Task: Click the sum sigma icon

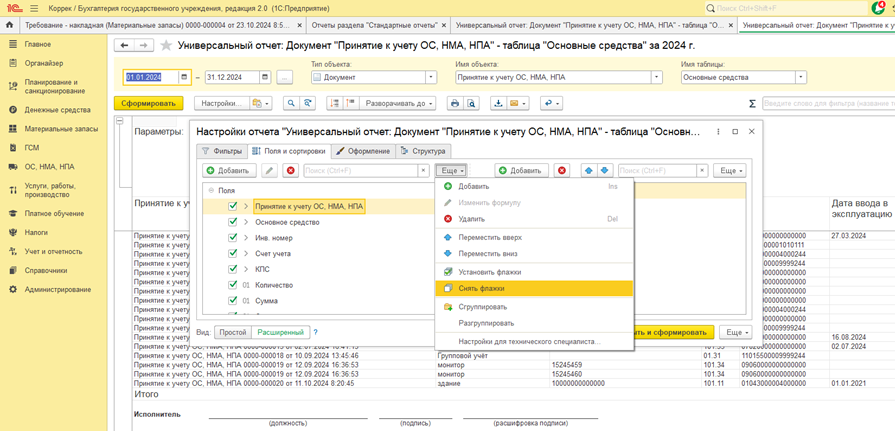Action: [752, 103]
